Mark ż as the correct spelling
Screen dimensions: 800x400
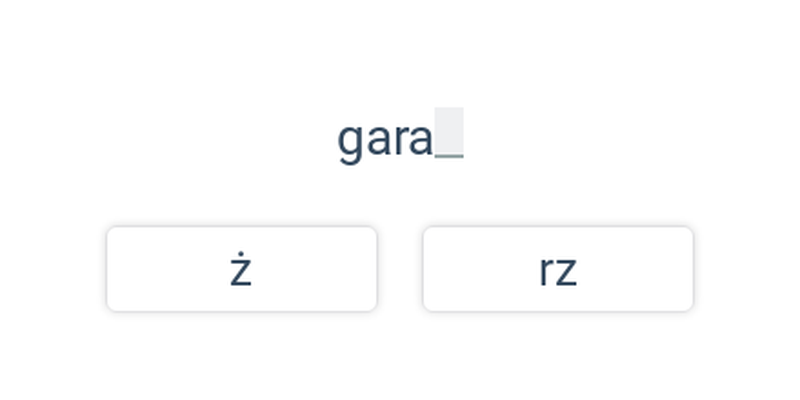[242, 269]
